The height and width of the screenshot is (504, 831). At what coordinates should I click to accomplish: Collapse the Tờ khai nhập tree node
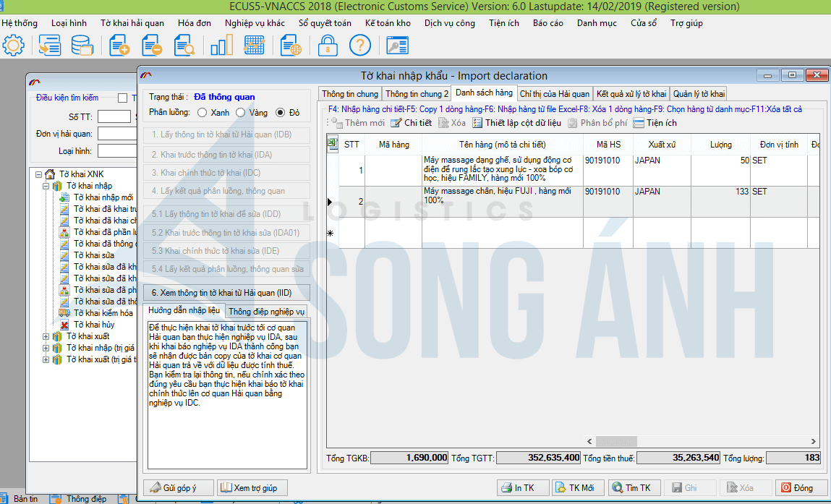coord(47,186)
